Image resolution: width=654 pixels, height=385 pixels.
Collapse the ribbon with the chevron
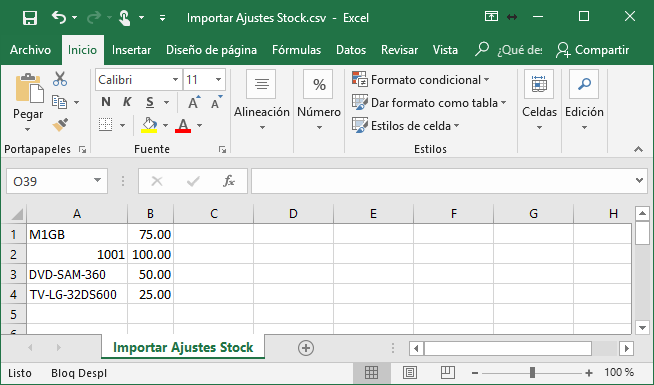pyautogui.click(x=638, y=149)
